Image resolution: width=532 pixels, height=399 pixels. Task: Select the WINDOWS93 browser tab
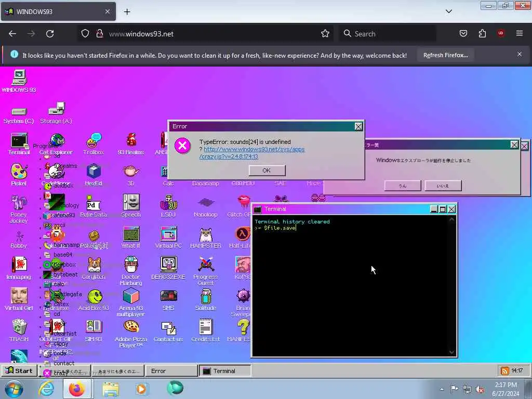tap(58, 11)
